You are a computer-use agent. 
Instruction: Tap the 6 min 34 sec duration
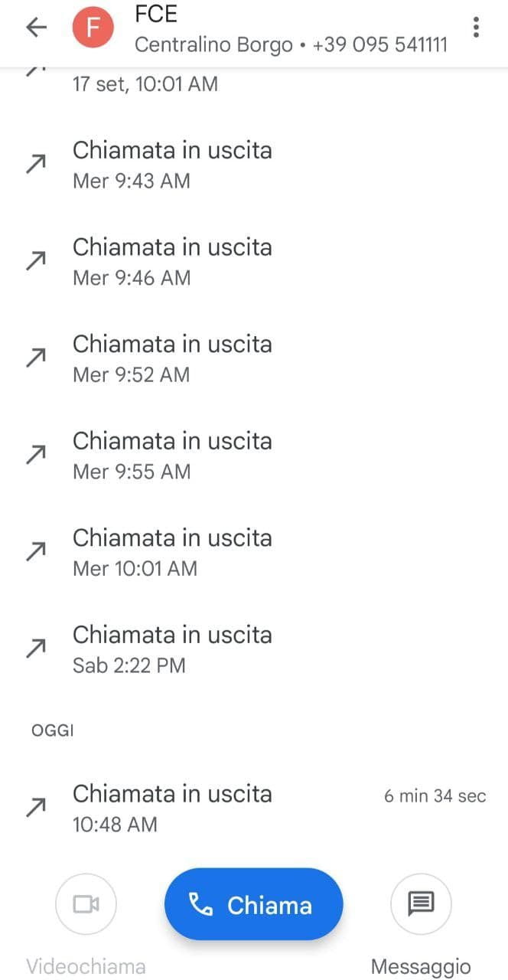pyautogui.click(x=435, y=796)
